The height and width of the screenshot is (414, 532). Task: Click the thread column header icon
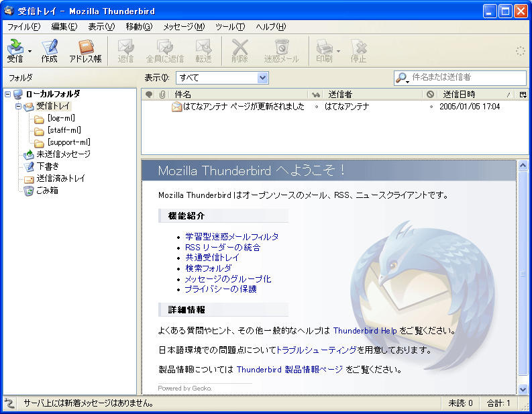click(149, 95)
